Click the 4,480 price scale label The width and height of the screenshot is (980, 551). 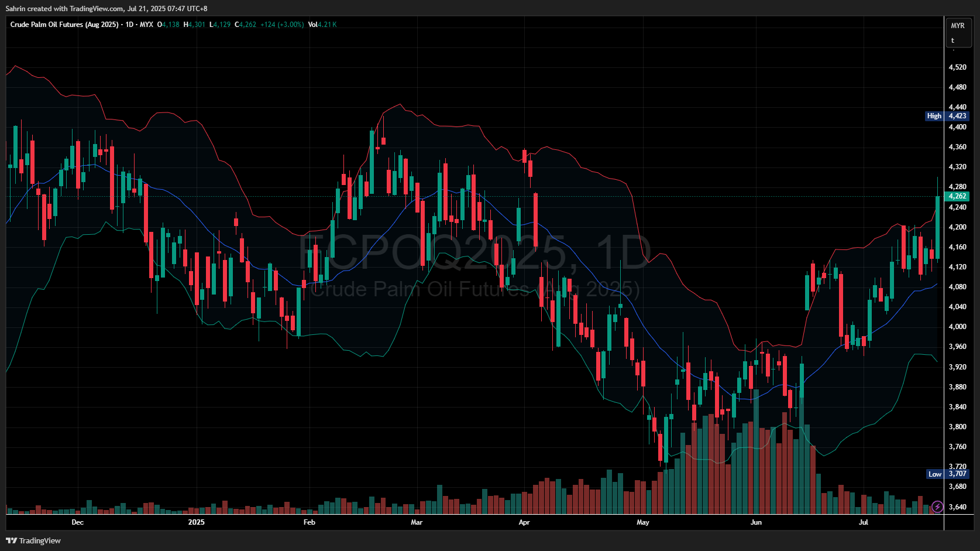coord(958,87)
